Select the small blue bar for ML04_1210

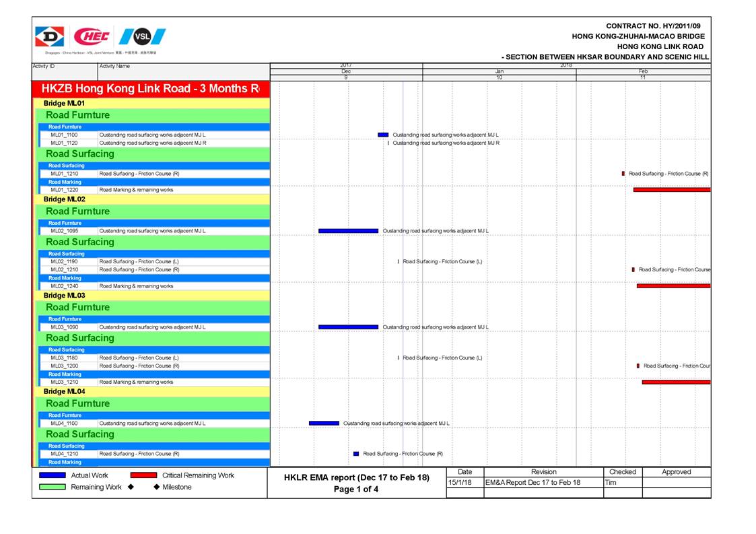(x=356, y=454)
